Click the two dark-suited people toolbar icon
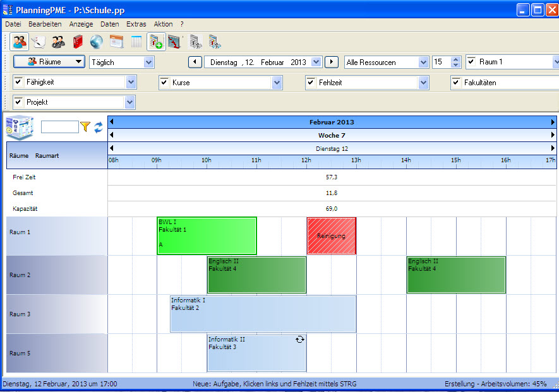The width and height of the screenshot is (559, 392). (58, 42)
